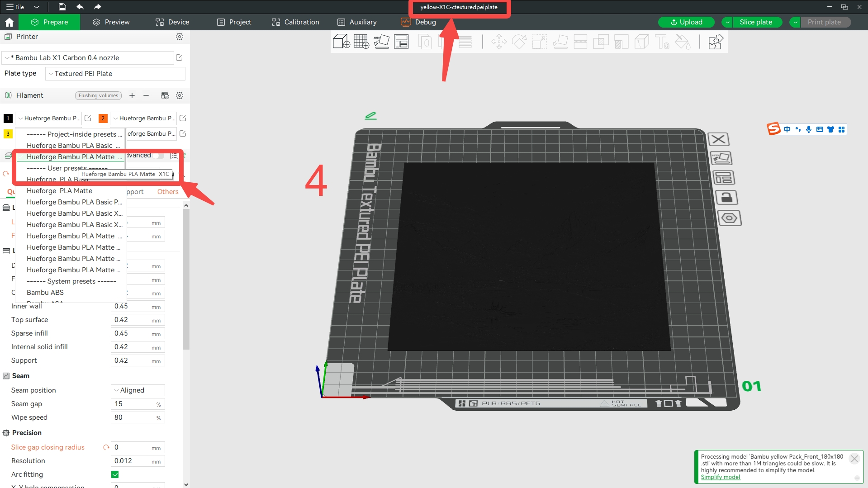The image size is (868, 488).
Task: Open the Flushing volumes button
Action: point(98,95)
